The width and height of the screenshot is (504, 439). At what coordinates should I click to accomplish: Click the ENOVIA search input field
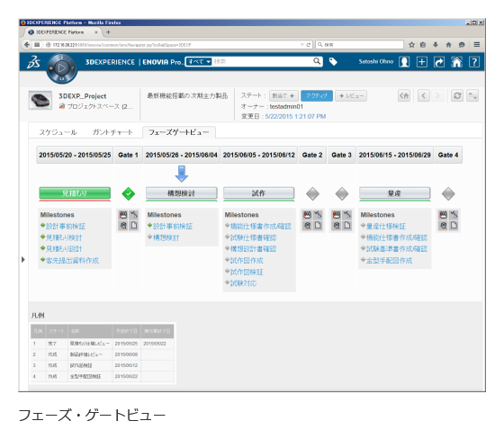(x=263, y=61)
